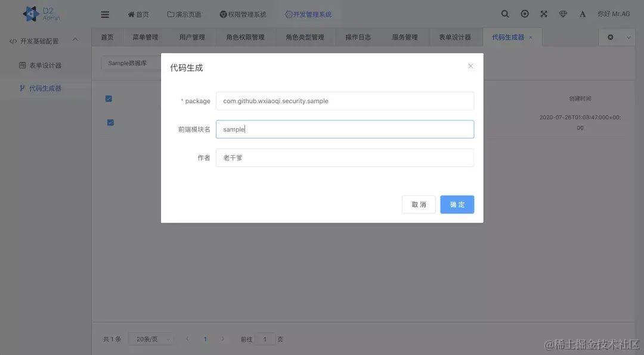This screenshot has width=644, height=355.
Task: Cancel the dialog with 取消
Action: click(x=418, y=204)
